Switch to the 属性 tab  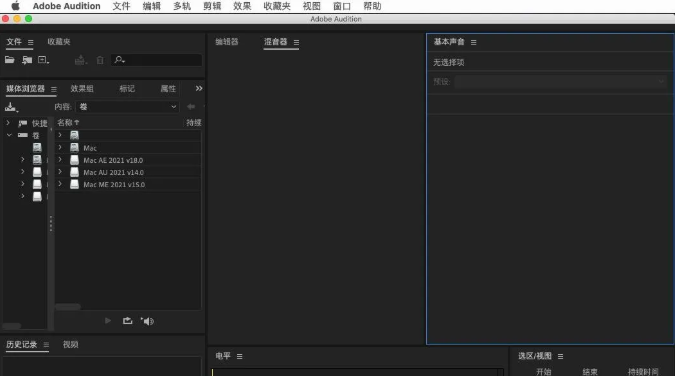[x=168, y=89]
